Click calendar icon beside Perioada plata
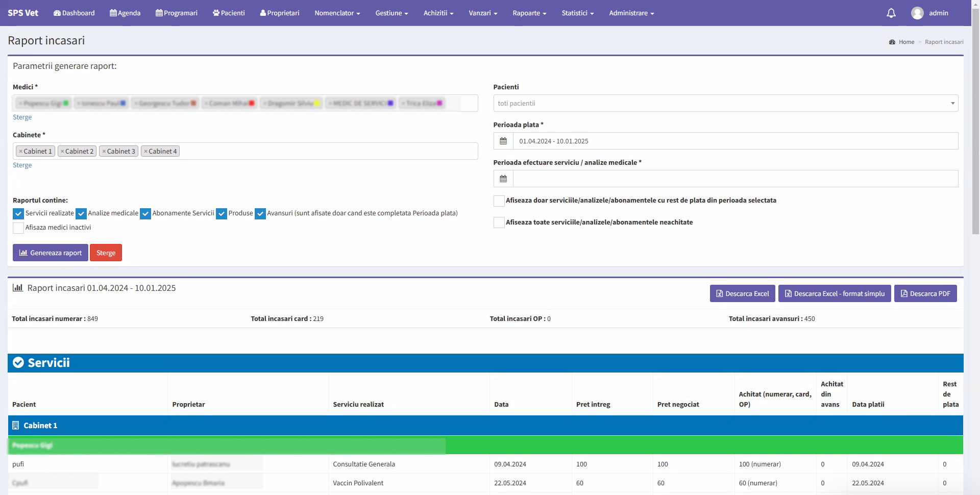The image size is (980, 495). click(503, 141)
